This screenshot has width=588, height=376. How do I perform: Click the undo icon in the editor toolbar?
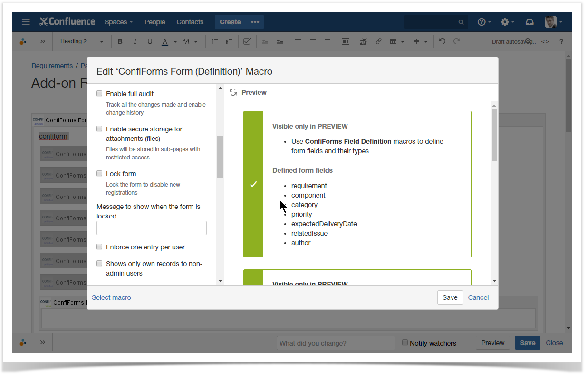[442, 41]
